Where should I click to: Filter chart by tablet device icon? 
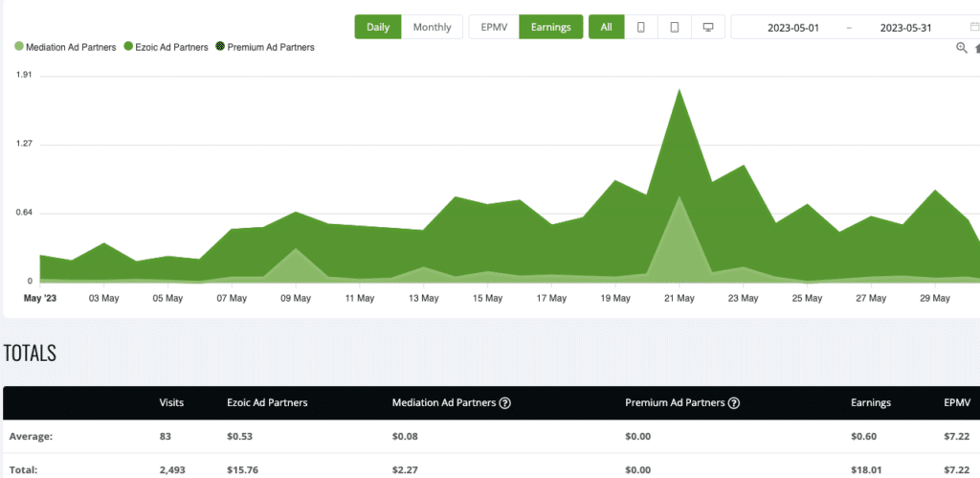click(x=675, y=27)
